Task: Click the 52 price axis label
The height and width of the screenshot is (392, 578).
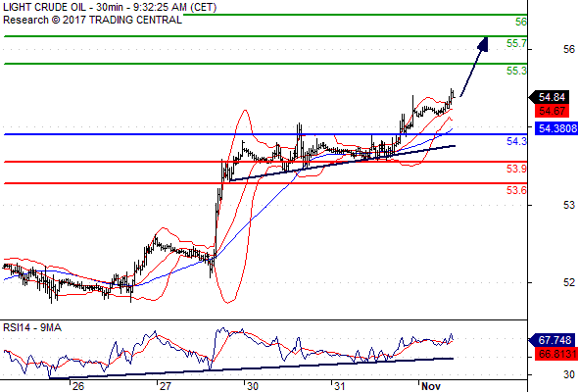Action: click(569, 282)
